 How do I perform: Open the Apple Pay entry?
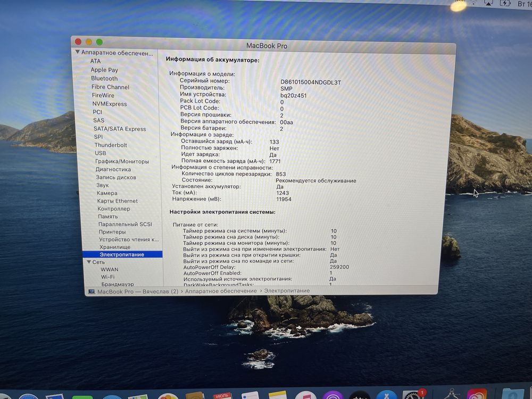104,70
